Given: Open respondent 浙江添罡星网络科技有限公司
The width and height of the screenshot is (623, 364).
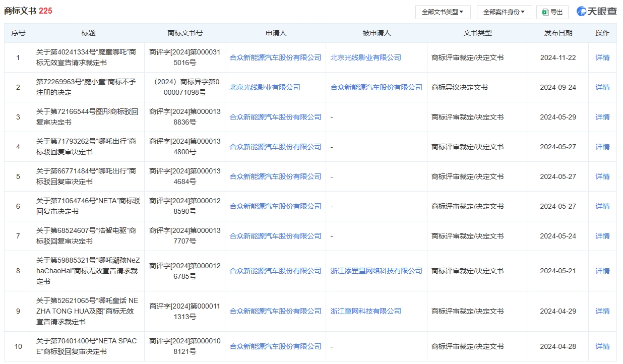Looking at the screenshot, I should (376, 271).
